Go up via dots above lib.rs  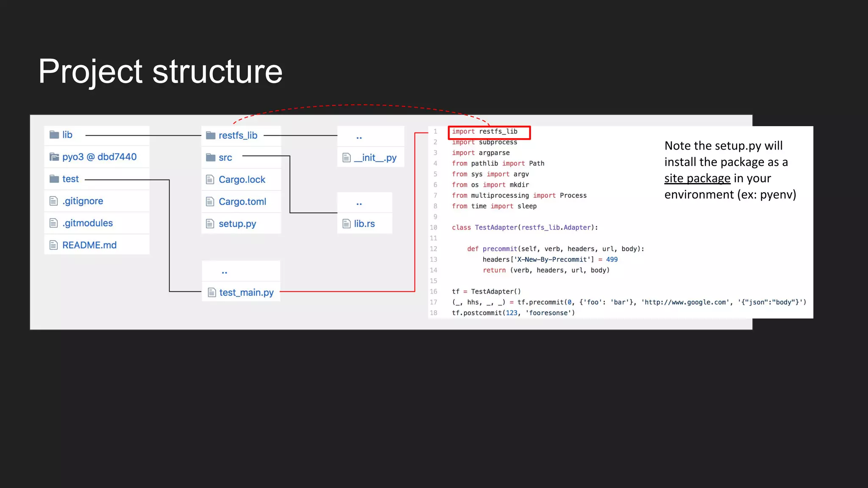[x=359, y=204]
